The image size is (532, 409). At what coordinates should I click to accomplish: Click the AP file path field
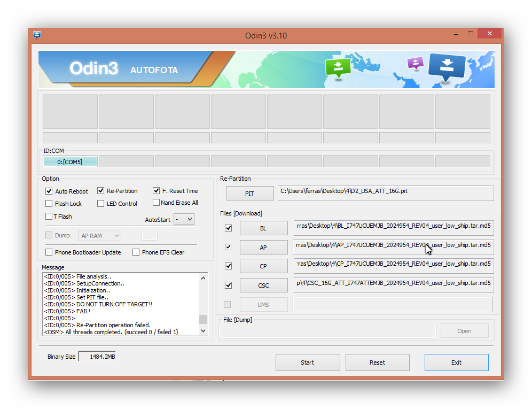[x=394, y=247]
